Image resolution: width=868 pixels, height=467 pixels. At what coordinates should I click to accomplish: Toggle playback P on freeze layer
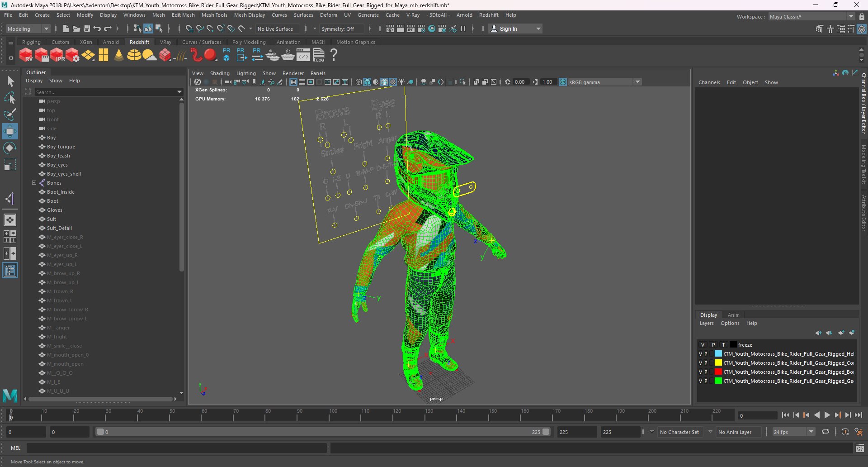click(713, 345)
